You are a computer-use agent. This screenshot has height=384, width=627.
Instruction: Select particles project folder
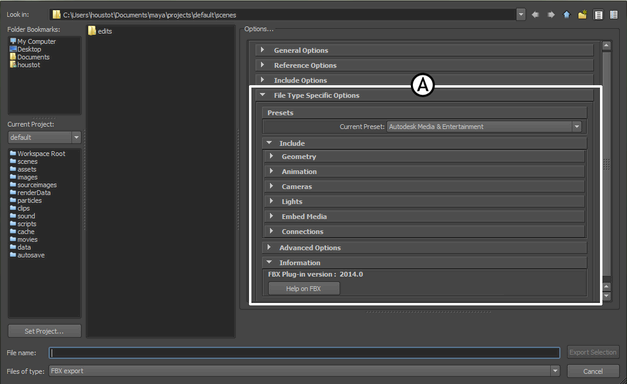coord(26,200)
